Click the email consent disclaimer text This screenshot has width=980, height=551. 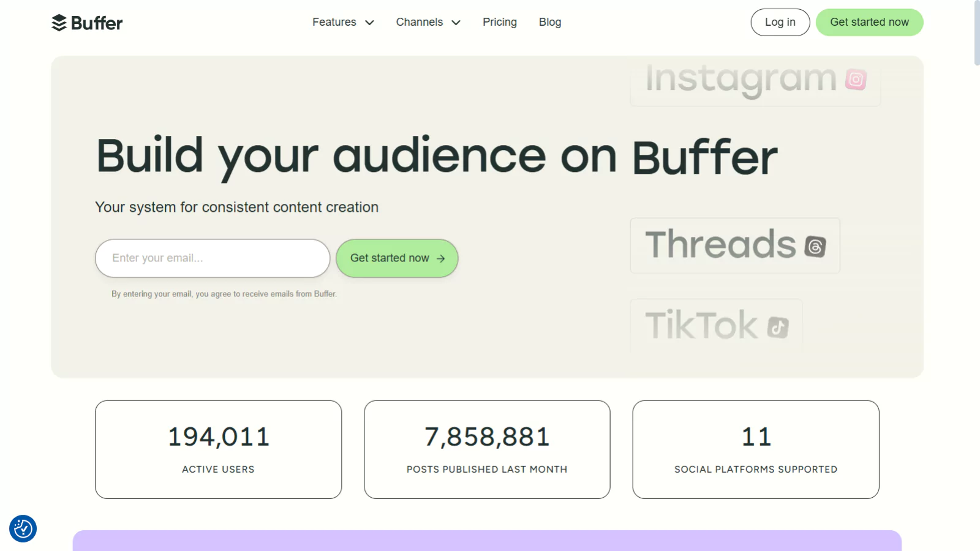pos(224,294)
